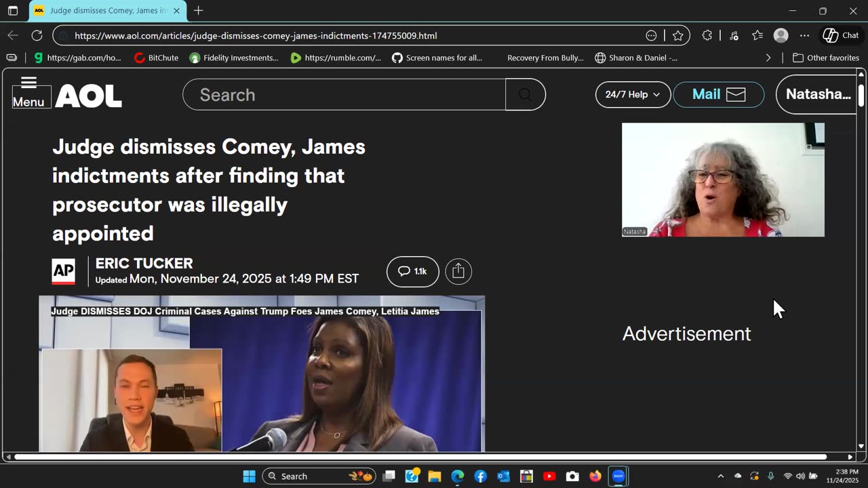Open Task View on the taskbar
This screenshot has height=488, width=868.
(x=389, y=476)
